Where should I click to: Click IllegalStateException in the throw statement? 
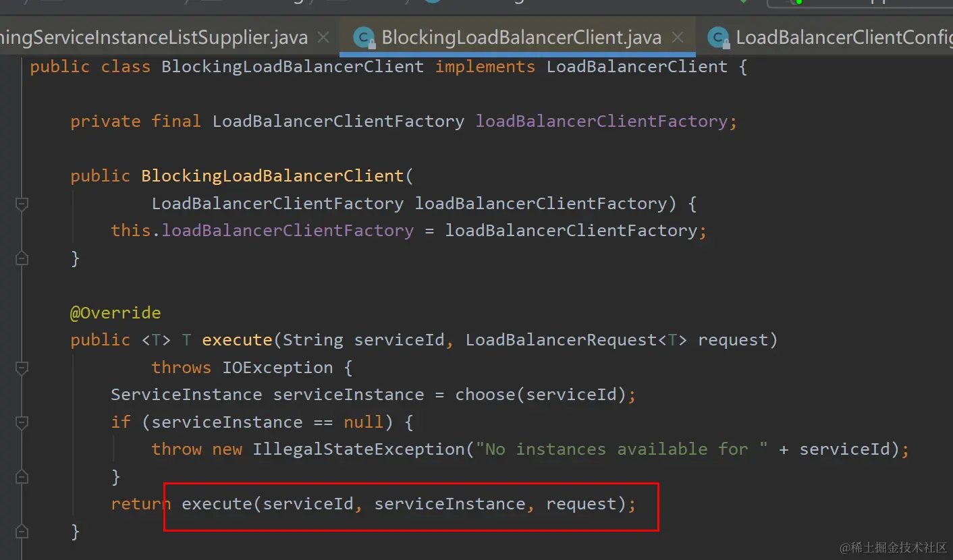(x=358, y=449)
